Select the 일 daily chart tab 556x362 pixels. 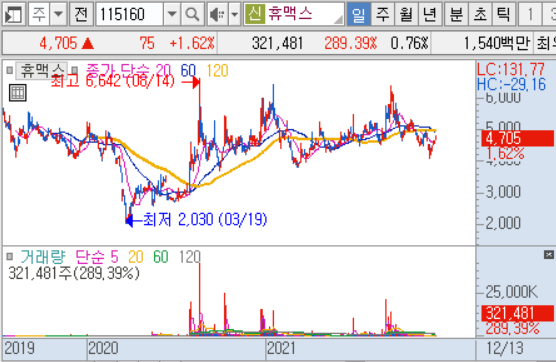[x=358, y=15]
